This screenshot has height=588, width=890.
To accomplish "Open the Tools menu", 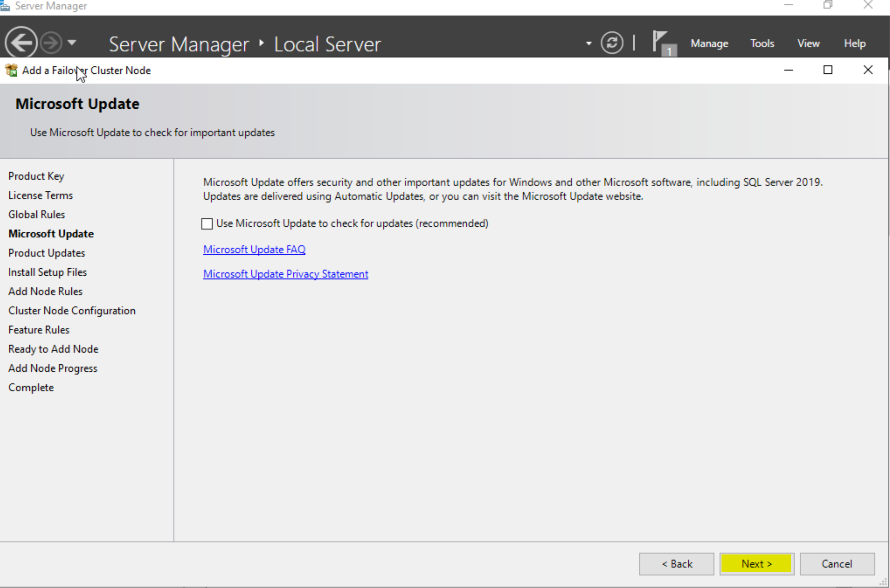I will click(x=762, y=44).
